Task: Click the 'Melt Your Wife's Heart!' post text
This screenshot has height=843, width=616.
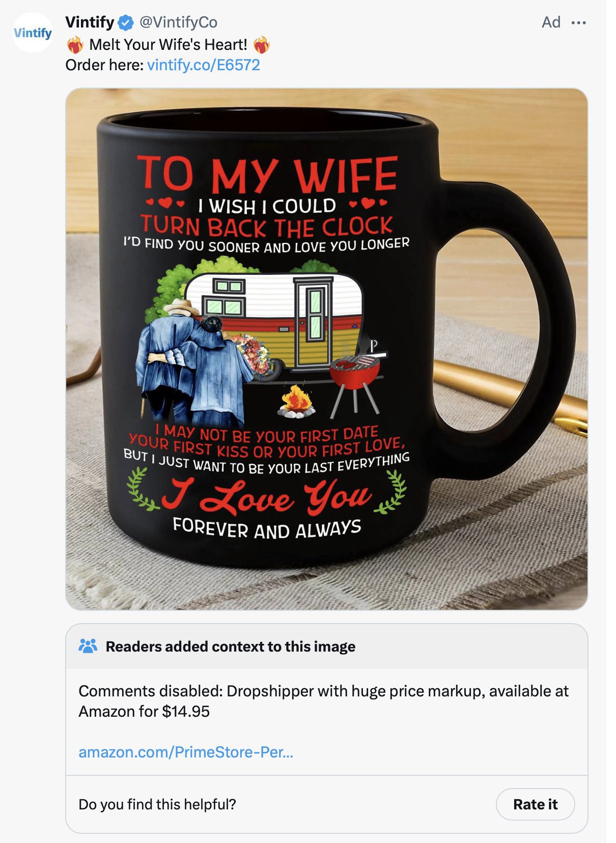Action: click(168, 45)
